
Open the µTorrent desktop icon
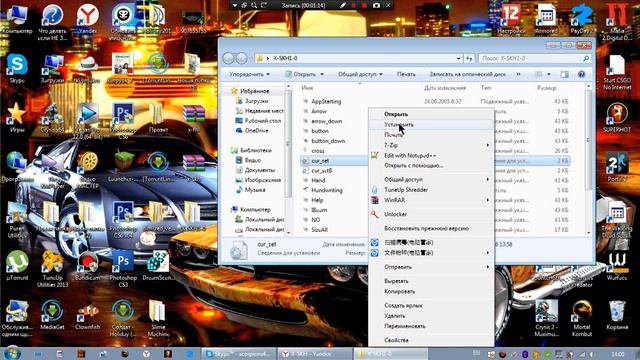(x=17, y=265)
